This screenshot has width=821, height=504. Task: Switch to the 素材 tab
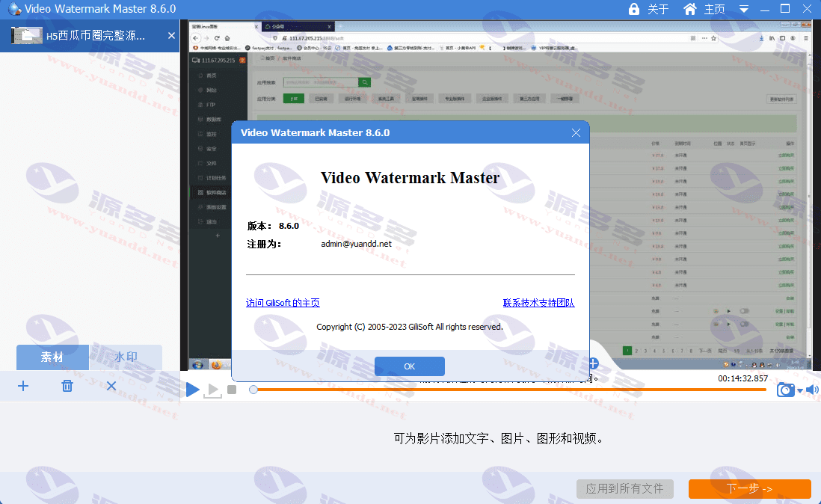click(52, 357)
